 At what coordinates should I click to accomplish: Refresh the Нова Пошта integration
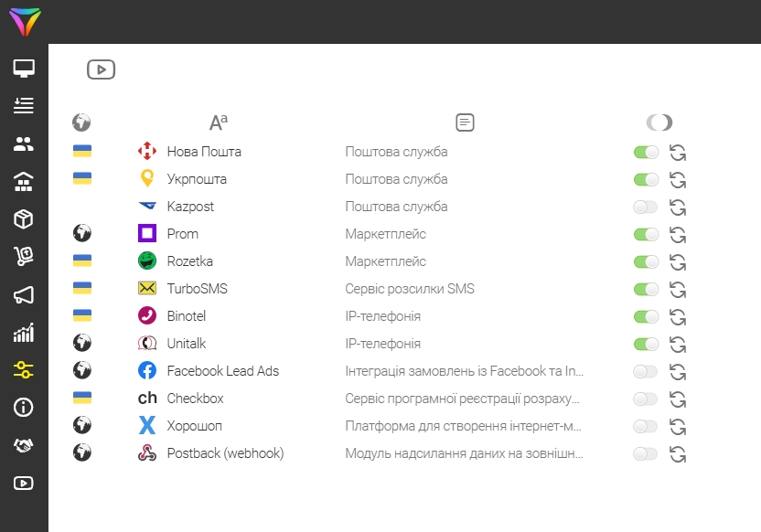coord(678,153)
